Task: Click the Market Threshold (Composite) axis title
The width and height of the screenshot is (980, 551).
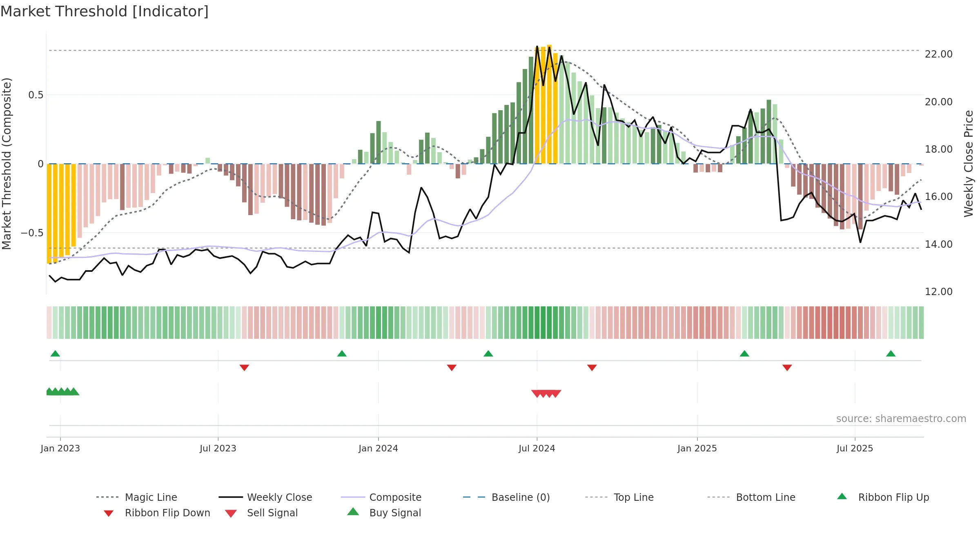Action: [x=7, y=164]
